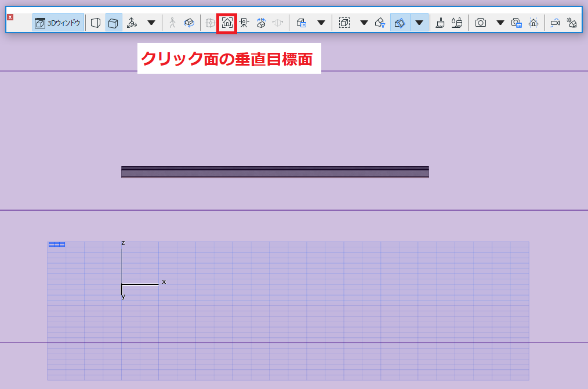Click the house between blue vertical guides
This screenshot has width=588, height=389.
coord(533,23)
